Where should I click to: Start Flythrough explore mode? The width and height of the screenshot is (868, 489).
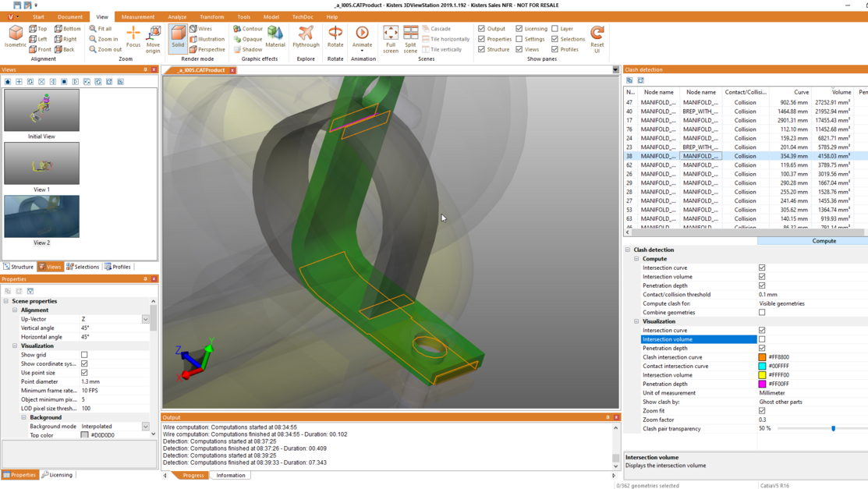306,37
